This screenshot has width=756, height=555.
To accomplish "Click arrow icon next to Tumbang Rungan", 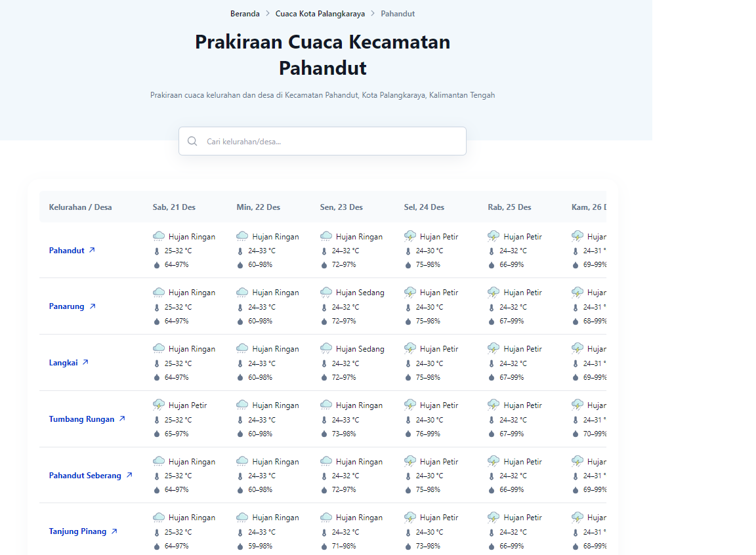I will [x=123, y=419].
